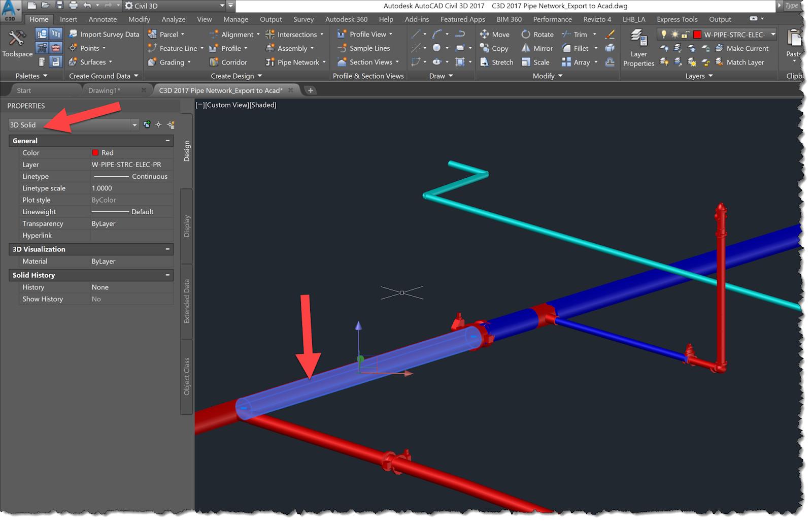The width and height of the screenshot is (812, 523).
Task: Expand the Create Design panel
Action: point(236,76)
